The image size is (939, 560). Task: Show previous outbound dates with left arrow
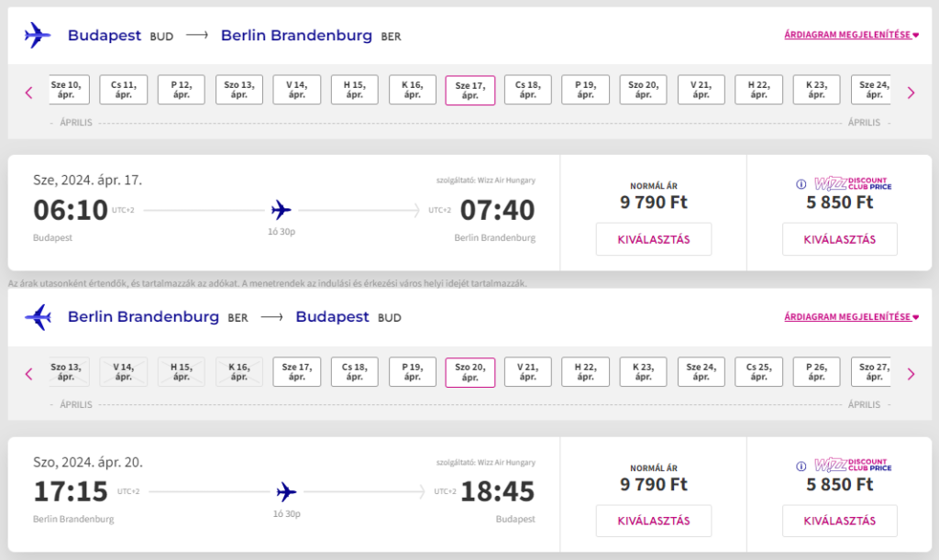(28, 93)
